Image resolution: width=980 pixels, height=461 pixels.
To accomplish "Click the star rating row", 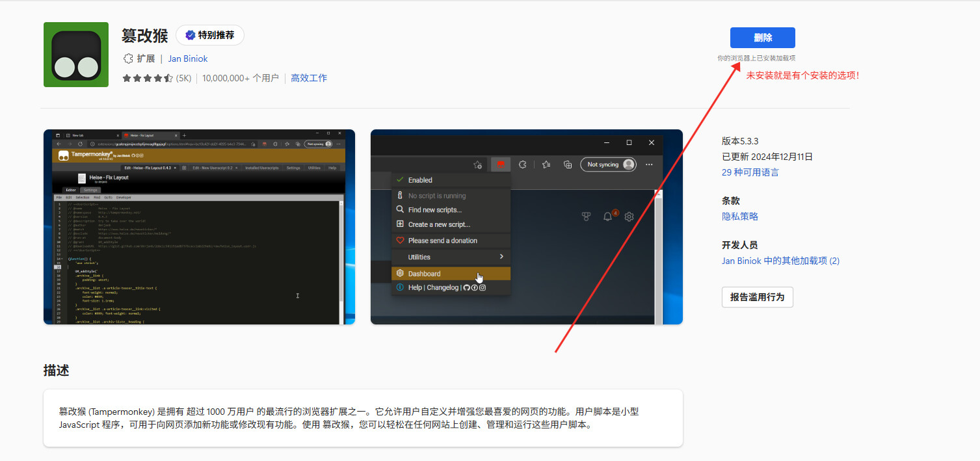I will pos(148,78).
